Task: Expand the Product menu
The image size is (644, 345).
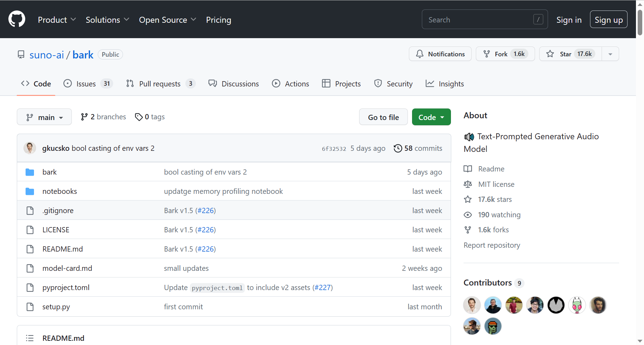Action: tap(57, 20)
